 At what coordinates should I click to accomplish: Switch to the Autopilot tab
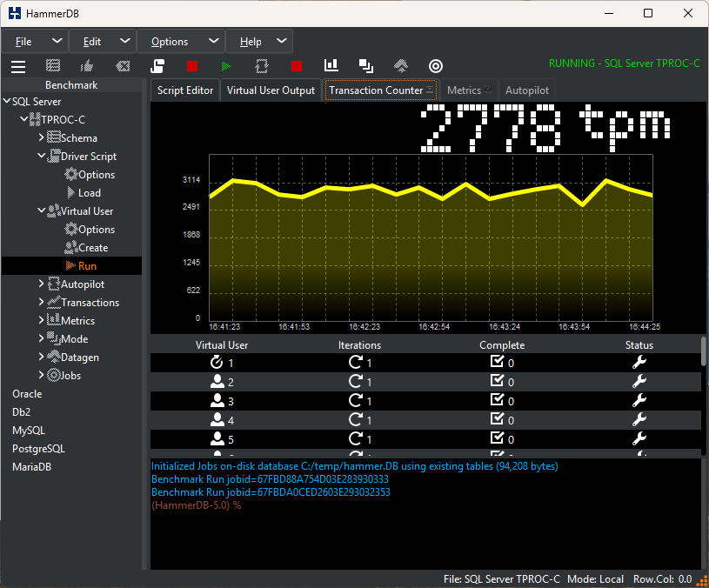(527, 90)
